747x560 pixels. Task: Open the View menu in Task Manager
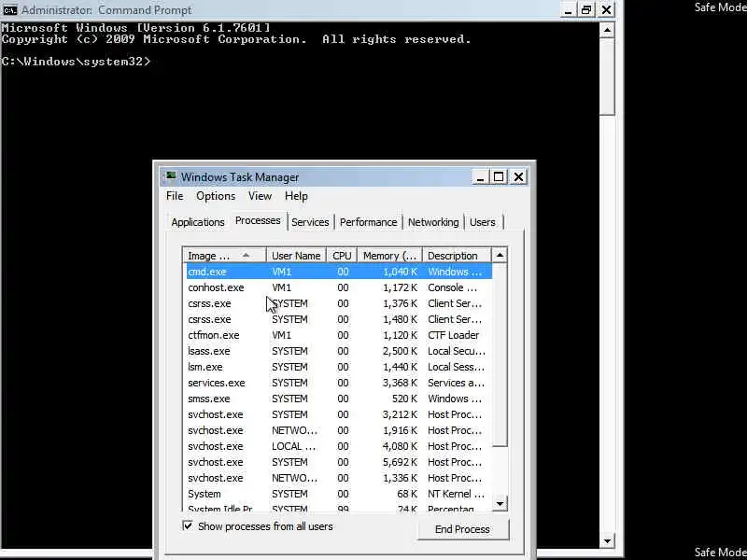click(x=260, y=196)
